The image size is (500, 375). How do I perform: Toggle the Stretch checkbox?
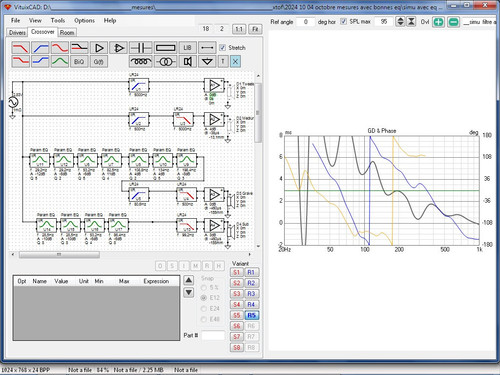tap(223, 48)
